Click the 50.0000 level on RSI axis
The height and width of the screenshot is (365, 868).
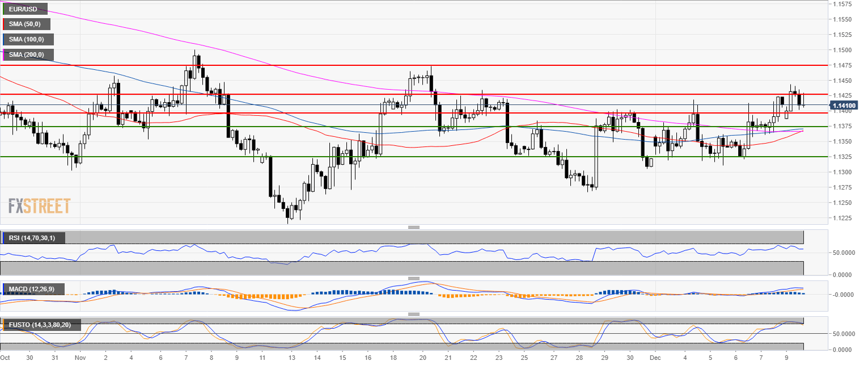(841, 252)
